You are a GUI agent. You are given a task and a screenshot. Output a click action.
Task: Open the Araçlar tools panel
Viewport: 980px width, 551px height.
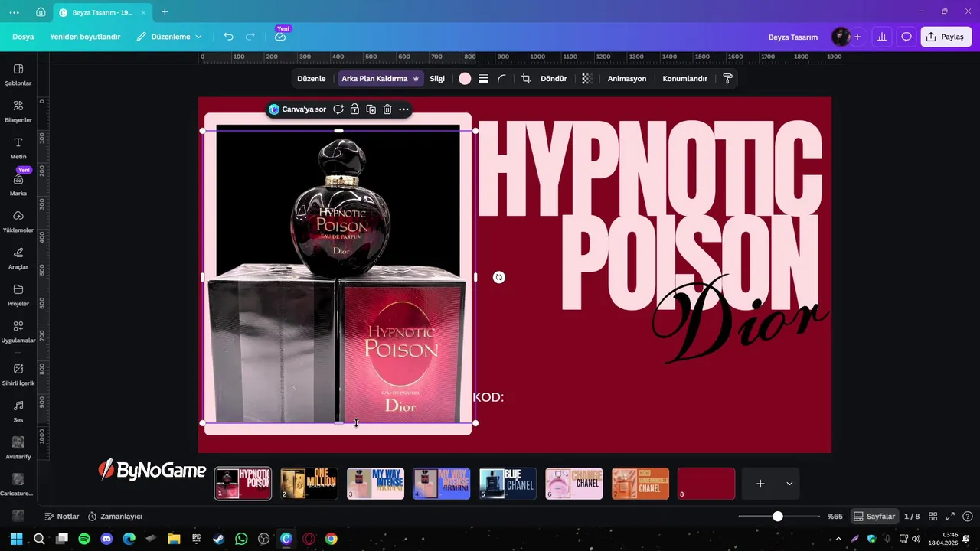[18, 258]
